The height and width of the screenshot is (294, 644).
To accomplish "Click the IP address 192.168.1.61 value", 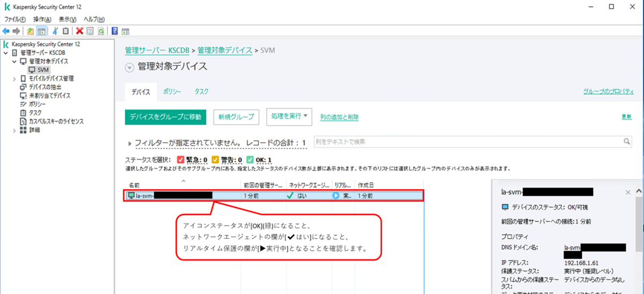I will click(582, 264).
